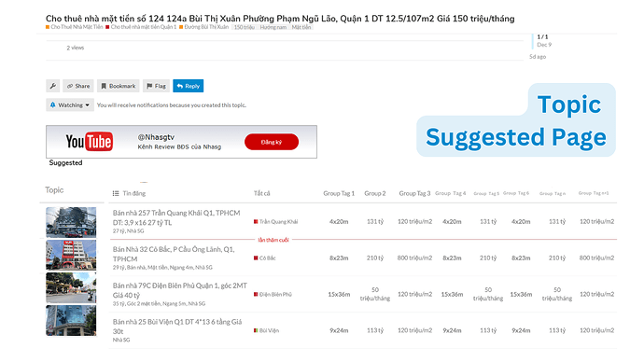Open thumbnail for 257 Trần Quang Khải listing
This screenshot has width=644, height=362.
point(71,222)
